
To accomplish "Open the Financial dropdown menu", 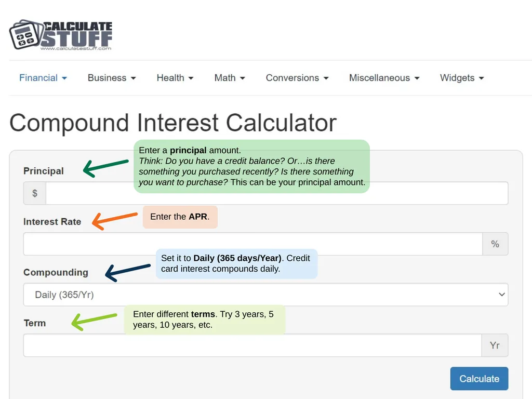I will click(43, 78).
